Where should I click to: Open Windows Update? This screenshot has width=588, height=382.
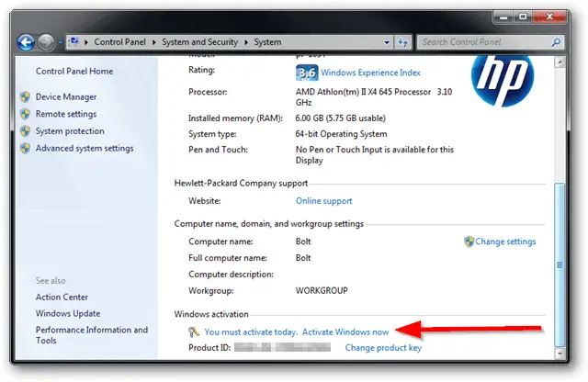68,313
